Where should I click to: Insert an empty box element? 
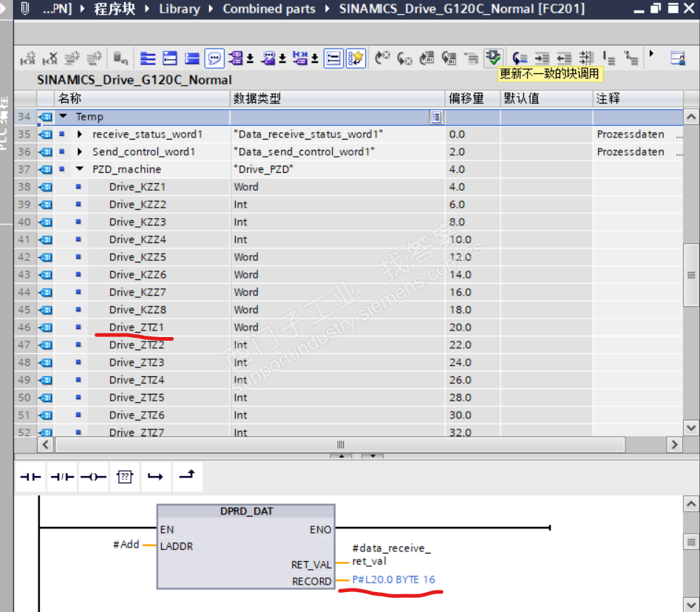click(x=125, y=477)
